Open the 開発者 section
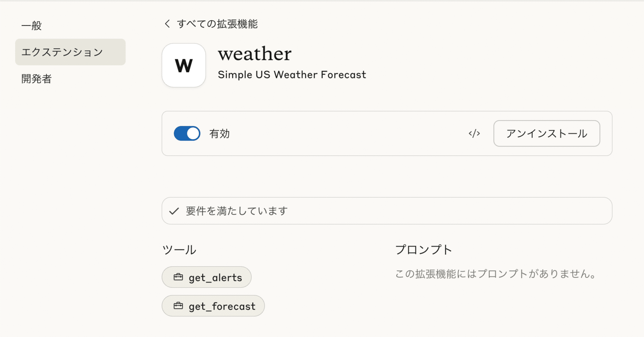Image resolution: width=644 pixels, height=337 pixels. coord(36,78)
